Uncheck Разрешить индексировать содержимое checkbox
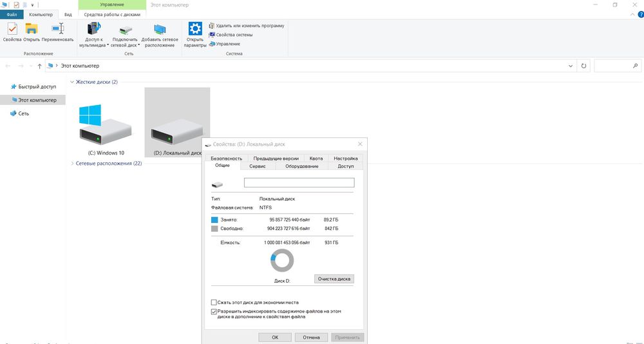 pos(214,312)
